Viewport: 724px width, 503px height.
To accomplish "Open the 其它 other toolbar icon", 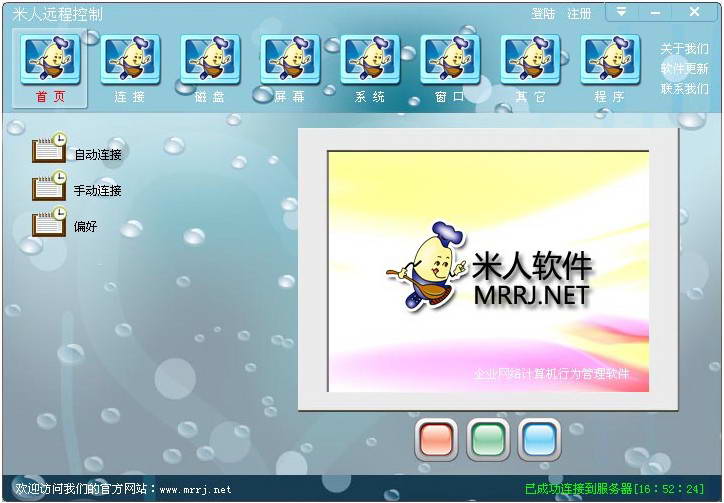I will point(530,68).
